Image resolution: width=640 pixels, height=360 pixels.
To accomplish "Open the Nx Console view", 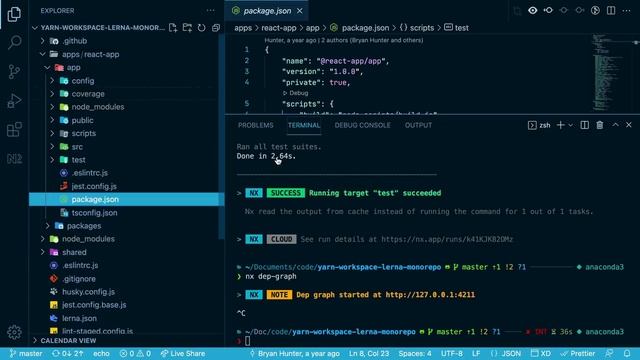I will click(x=14, y=158).
